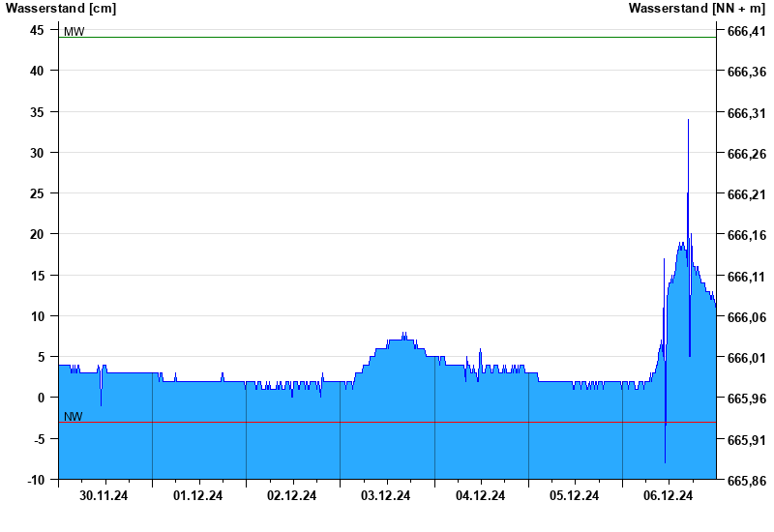Click the 'Wasserstand [cm]' left axis title
This screenshot has height=532, width=774.
(x=61, y=9)
